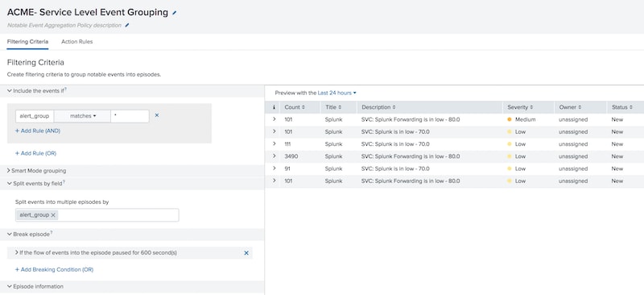Add Breaking Condition (OR)

click(54, 269)
